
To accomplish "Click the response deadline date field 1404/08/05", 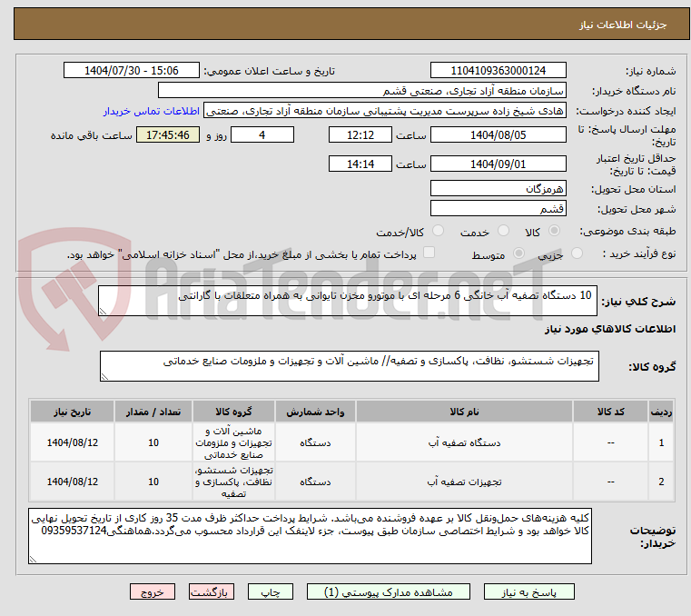I will tap(498, 134).
